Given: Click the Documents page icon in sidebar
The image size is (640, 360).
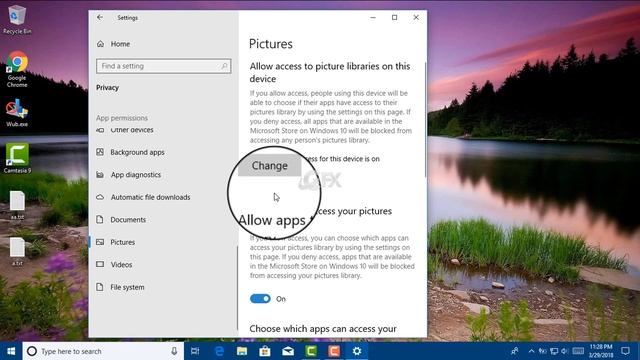Looking at the screenshot, I should (x=100, y=220).
